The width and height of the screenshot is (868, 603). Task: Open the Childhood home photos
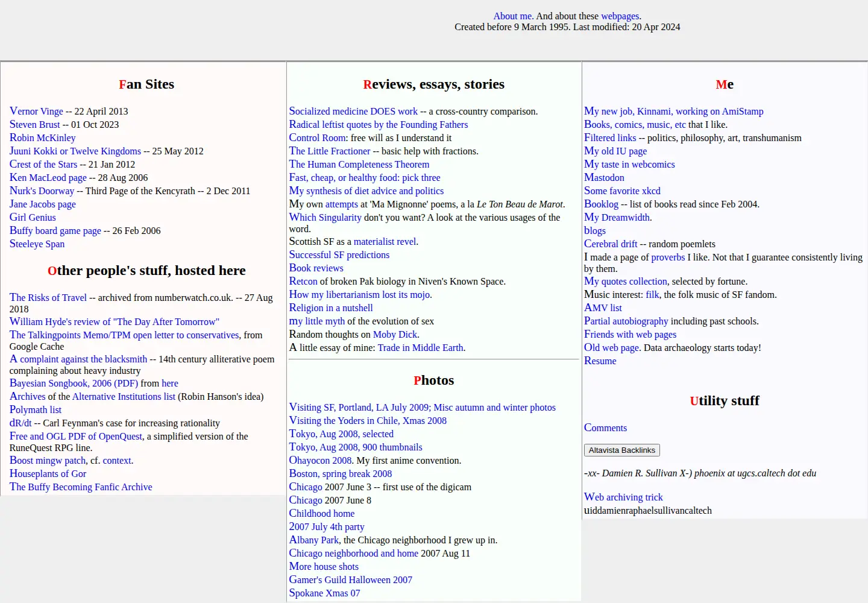322,513
